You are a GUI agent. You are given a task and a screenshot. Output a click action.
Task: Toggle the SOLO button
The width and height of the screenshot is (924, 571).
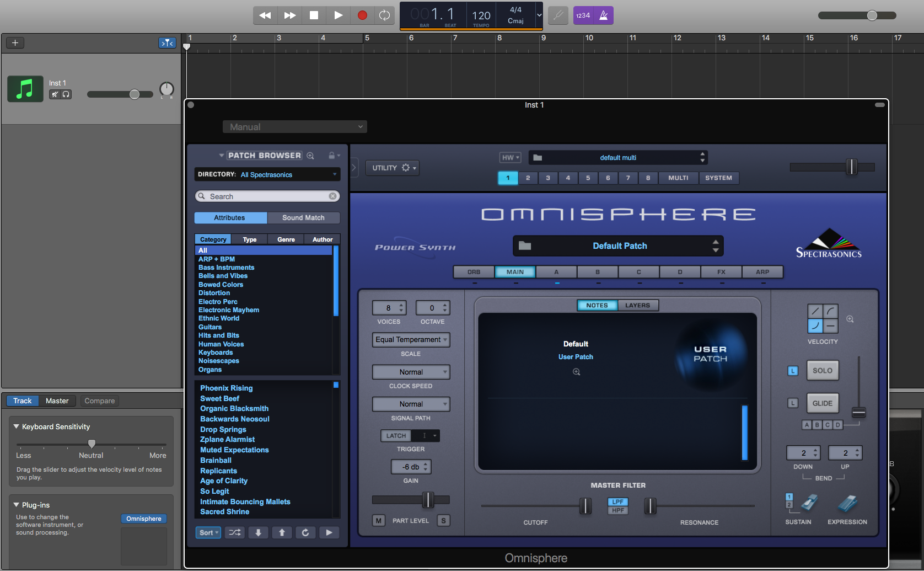tap(822, 370)
